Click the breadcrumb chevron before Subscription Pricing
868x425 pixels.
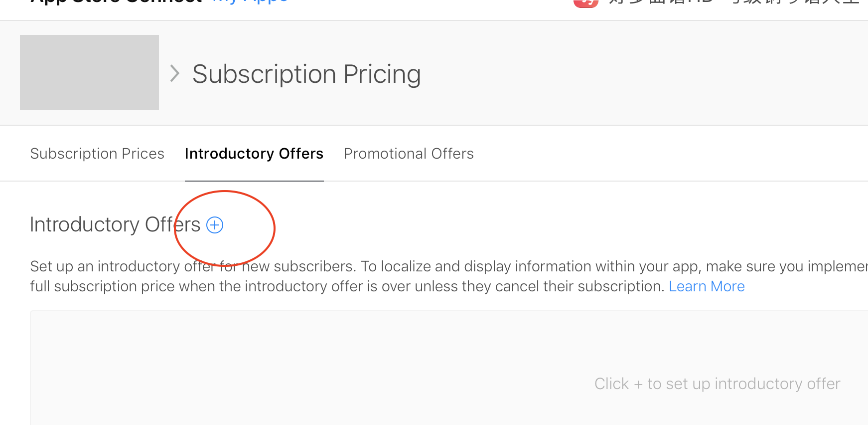click(174, 73)
